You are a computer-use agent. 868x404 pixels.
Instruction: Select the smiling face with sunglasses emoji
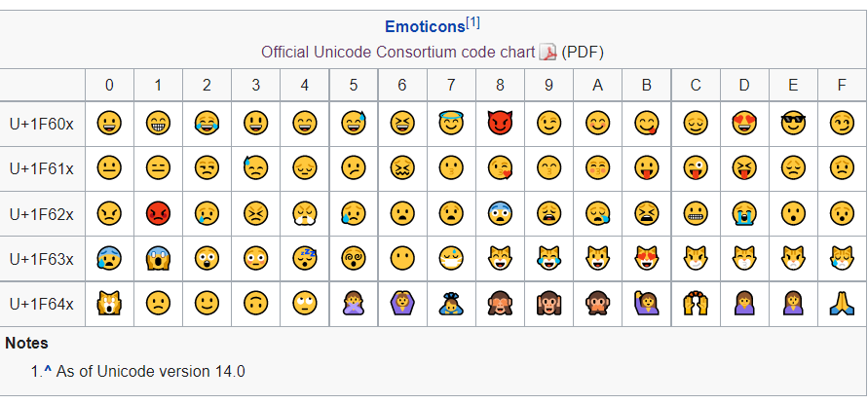793,123
